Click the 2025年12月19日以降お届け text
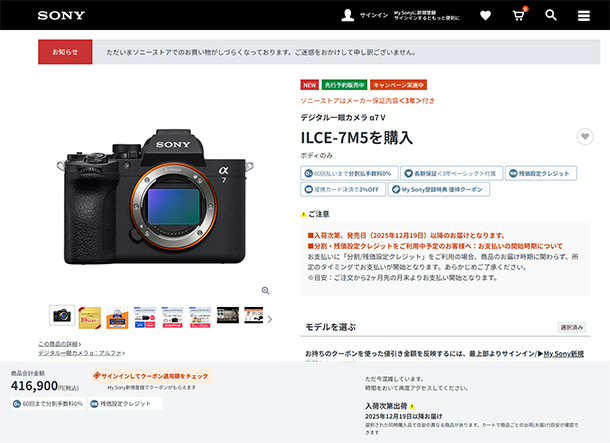Screen dimensions: 610x443 403,416
